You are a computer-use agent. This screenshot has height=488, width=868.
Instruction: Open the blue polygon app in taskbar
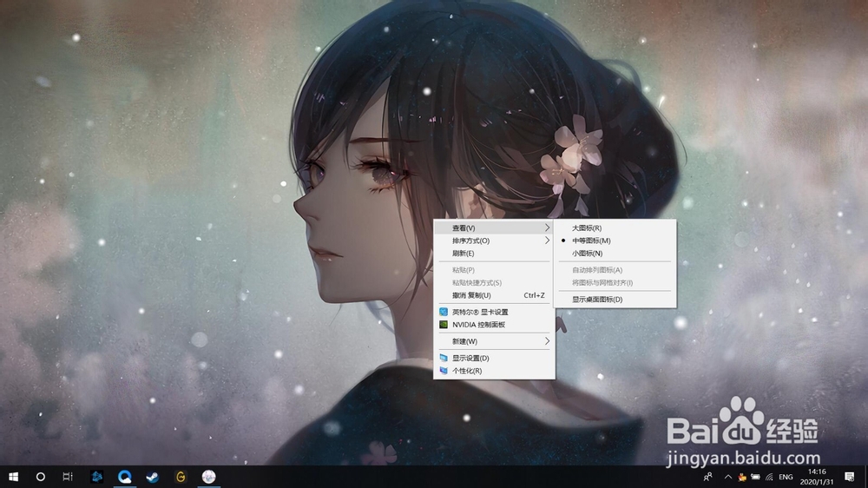pos(97,477)
